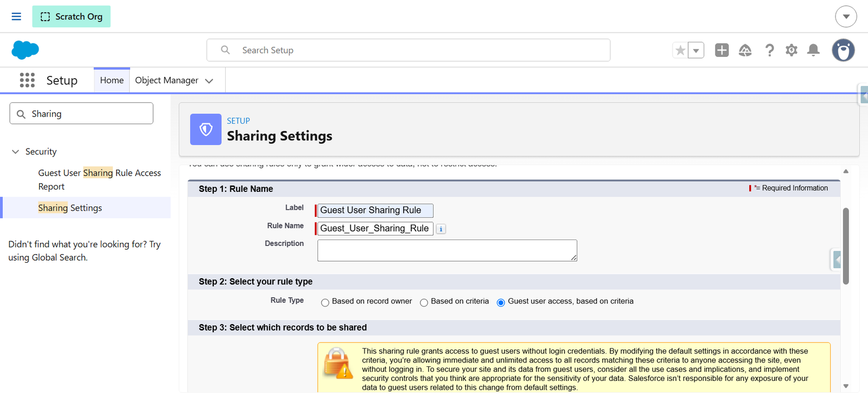This screenshot has height=401, width=868.
Task: Select Based on record owner radio
Action: coord(325,302)
